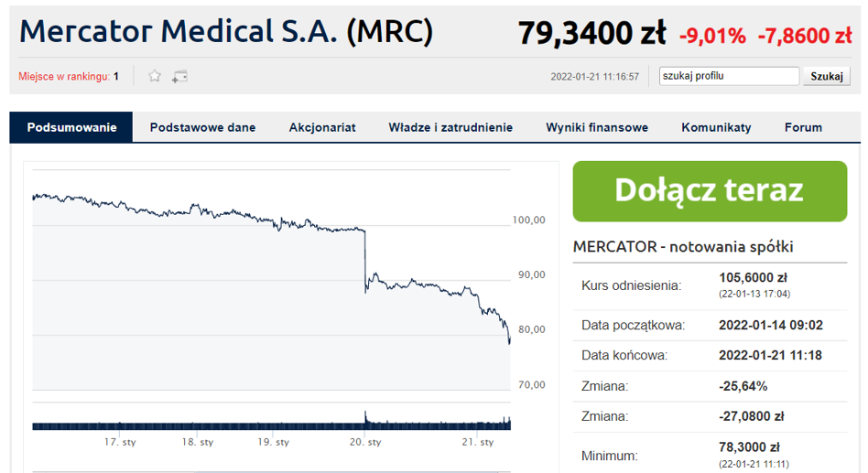
Task: Go to the Władze i zatrudnienie tab
Action: coord(450,127)
